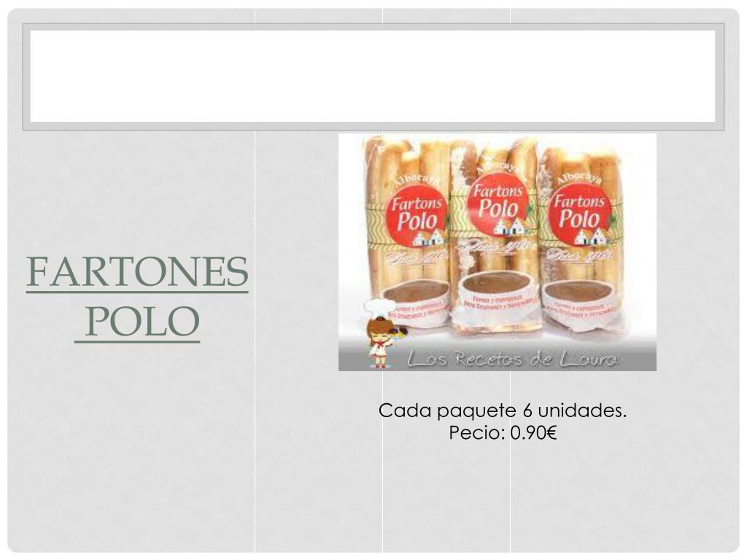The height and width of the screenshot is (560, 747).
Task: Click the Los Recetas de Laura watermark
Action: pyautogui.click(x=511, y=359)
